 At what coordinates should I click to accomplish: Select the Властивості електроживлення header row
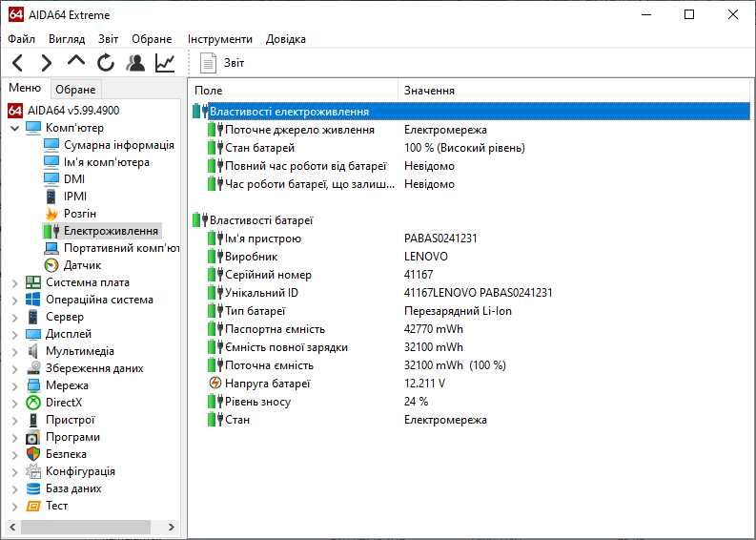[x=471, y=112]
